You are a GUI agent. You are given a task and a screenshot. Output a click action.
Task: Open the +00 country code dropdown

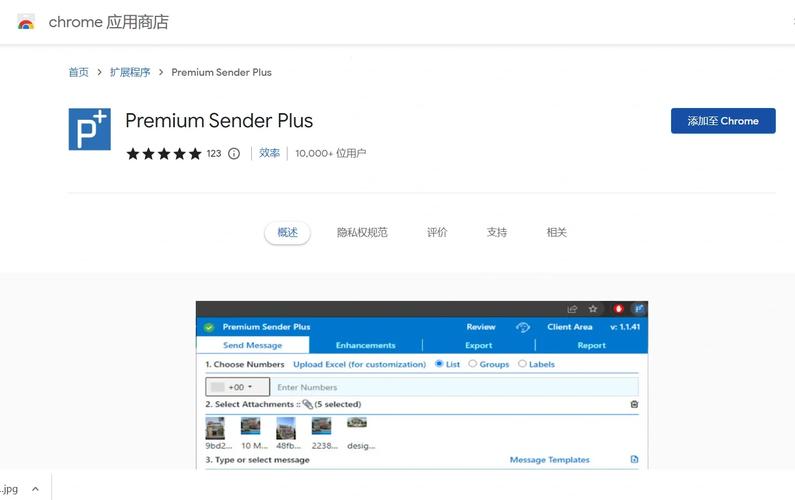(x=238, y=387)
